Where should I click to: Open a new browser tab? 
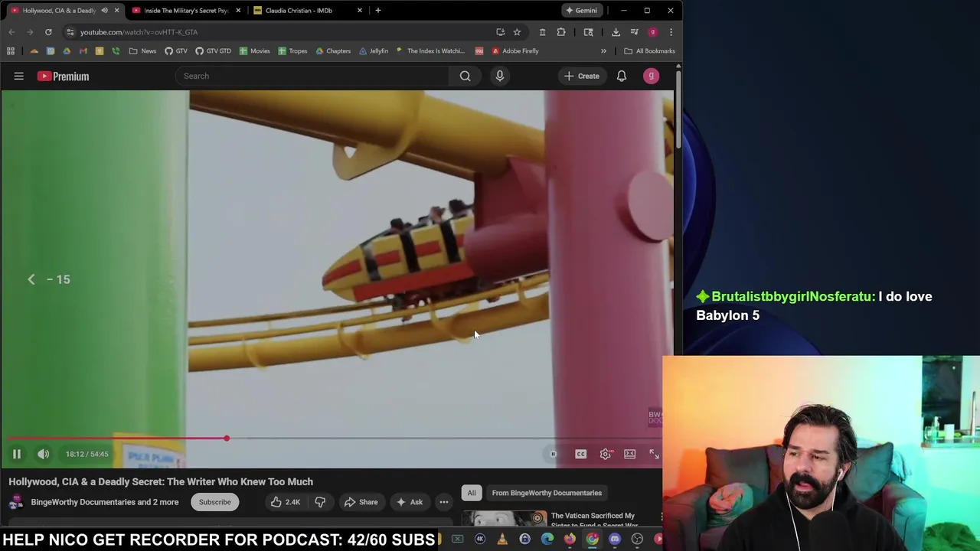(x=377, y=11)
